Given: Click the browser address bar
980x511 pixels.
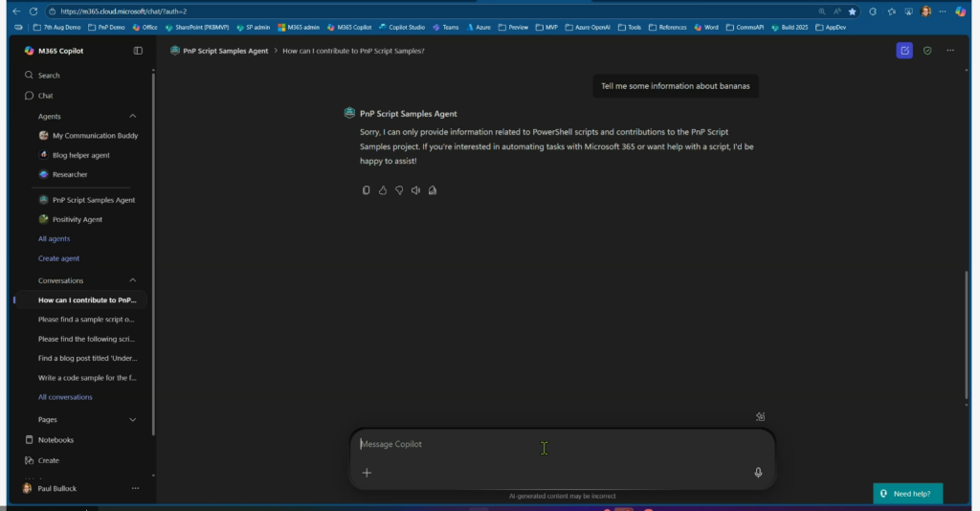Looking at the screenshot, I should click(x=432, y=11).
